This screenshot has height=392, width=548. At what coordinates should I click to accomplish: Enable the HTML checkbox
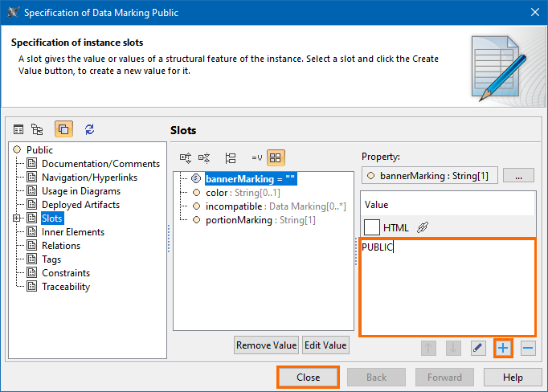[372, 227]
